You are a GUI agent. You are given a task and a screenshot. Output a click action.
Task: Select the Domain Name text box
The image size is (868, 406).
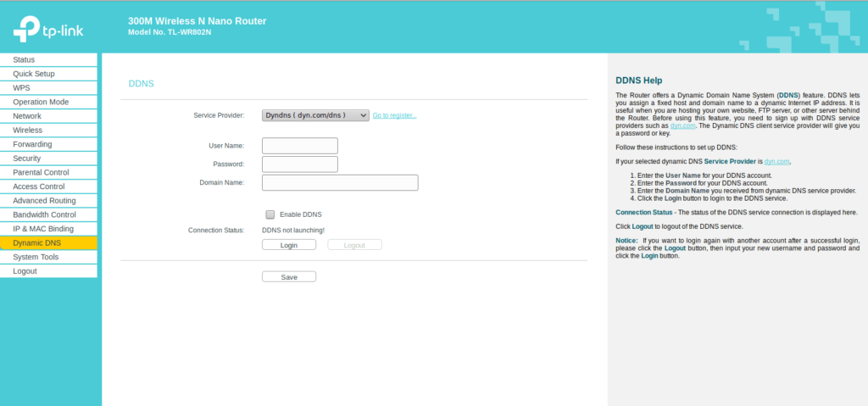(340, 182)
